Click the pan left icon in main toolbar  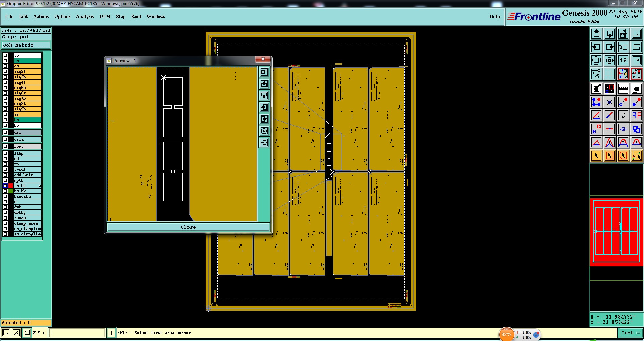(x=596, y=47)
